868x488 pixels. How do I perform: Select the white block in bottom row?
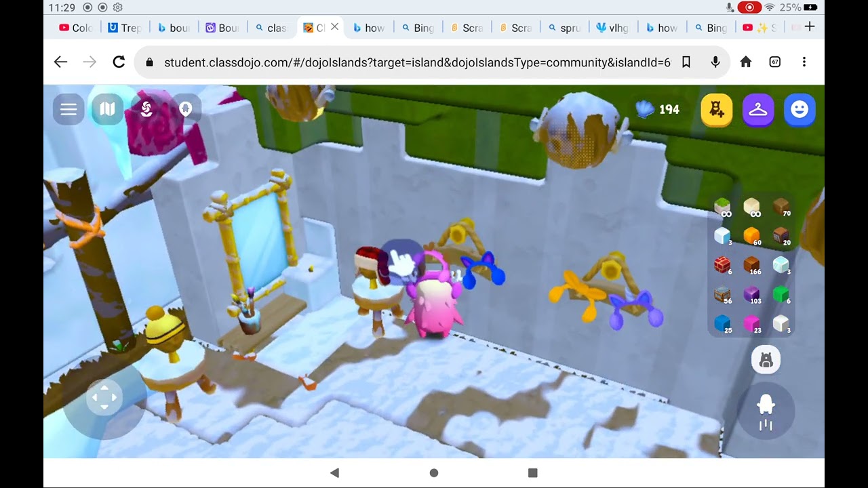[781, 324]
